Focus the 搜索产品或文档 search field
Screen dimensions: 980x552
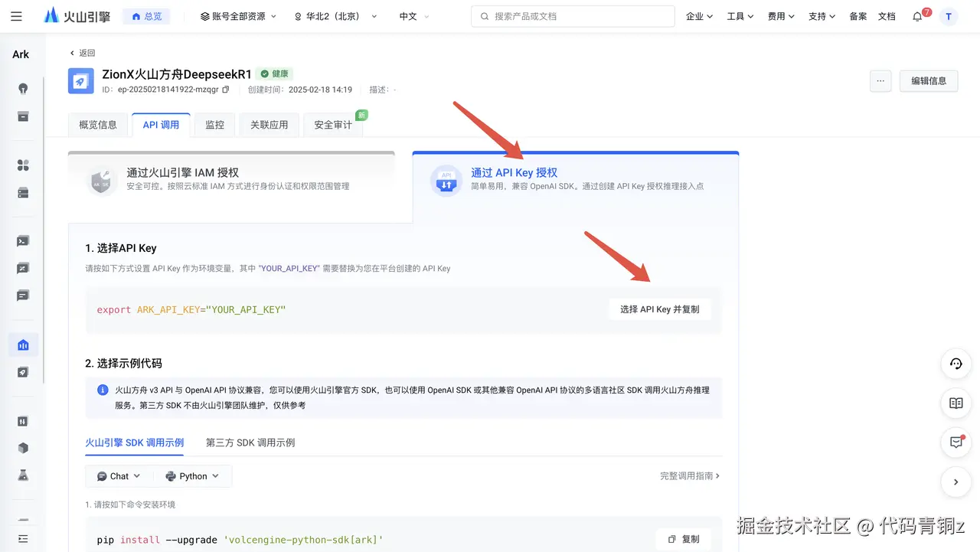(573, 16)
